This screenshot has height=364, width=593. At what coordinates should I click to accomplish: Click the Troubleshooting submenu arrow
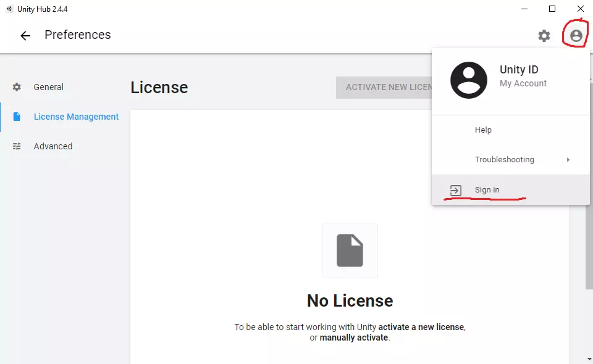tap(568, 160)
